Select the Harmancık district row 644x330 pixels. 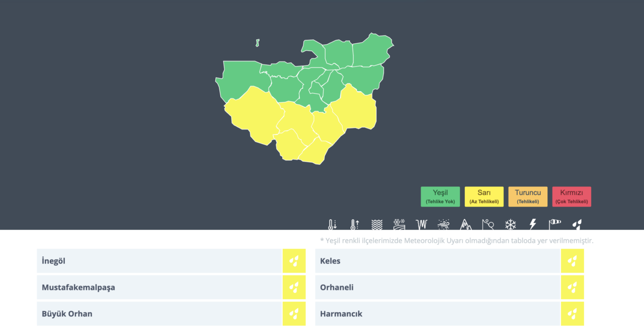pos(437,313)
